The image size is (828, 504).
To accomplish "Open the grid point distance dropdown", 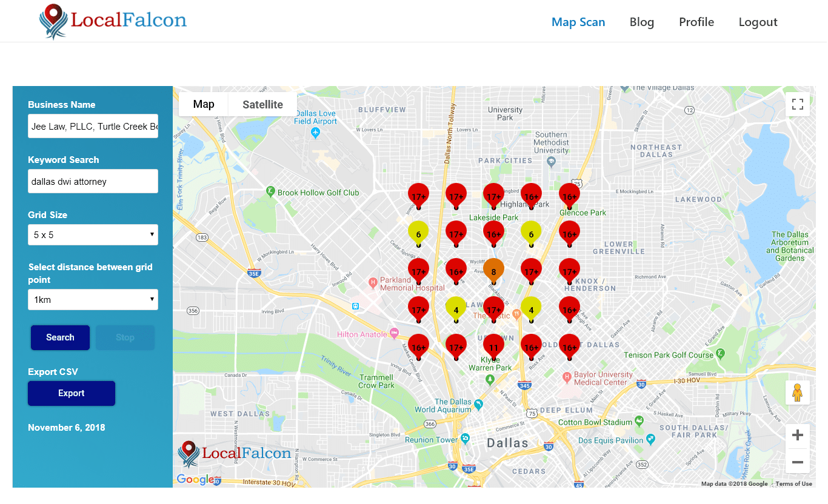I will coord(93,299).
